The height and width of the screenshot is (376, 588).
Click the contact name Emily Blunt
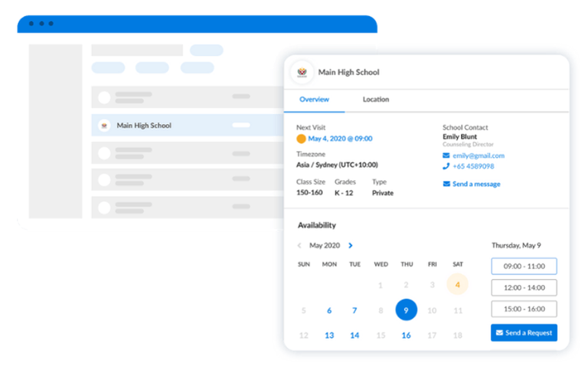(460, 137)
